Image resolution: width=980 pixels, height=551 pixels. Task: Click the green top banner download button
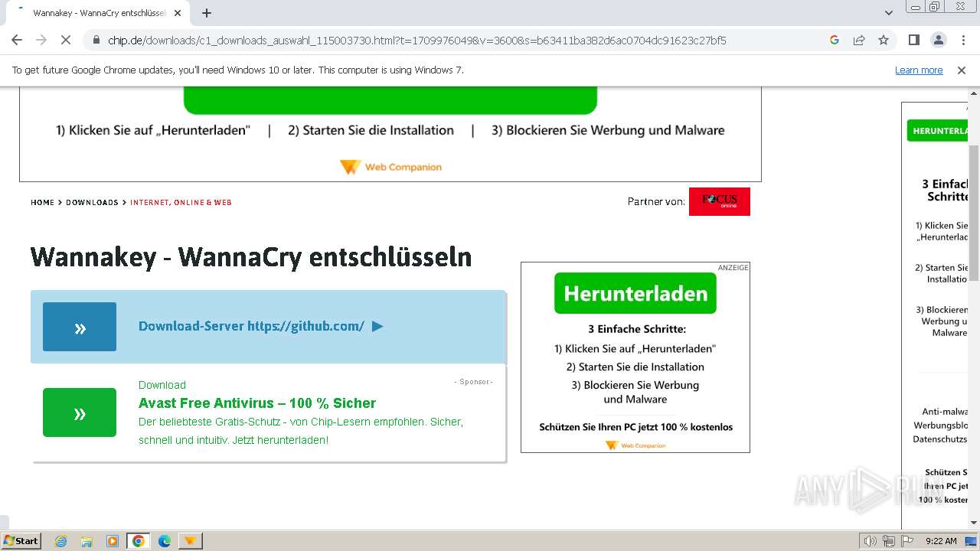390,100
